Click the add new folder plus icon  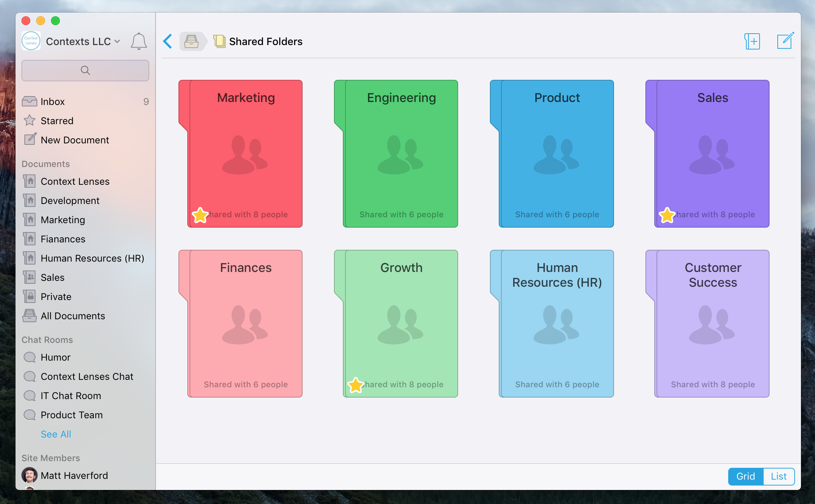click(x=752, y=41)
